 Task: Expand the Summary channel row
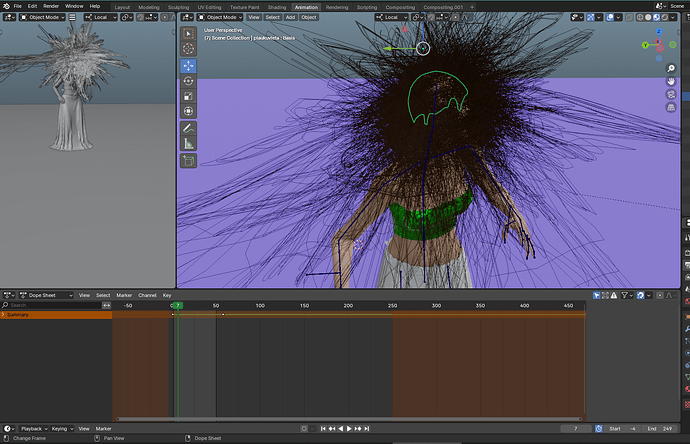4,315
